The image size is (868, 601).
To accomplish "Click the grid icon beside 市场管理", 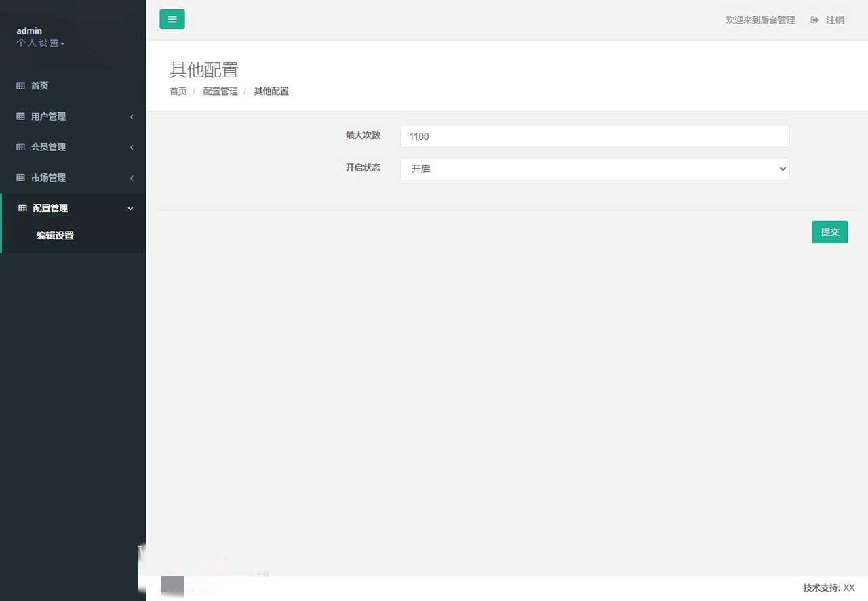I will [20, 177].
